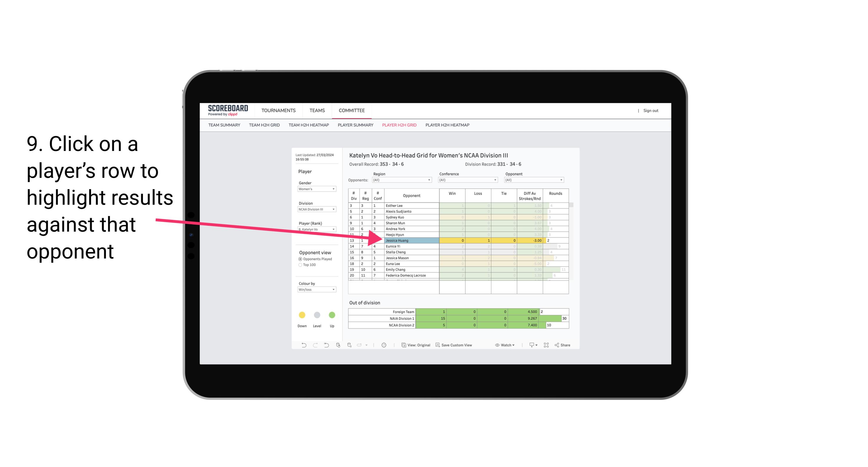Click the redo icon in toolbar

coord(314,346)
